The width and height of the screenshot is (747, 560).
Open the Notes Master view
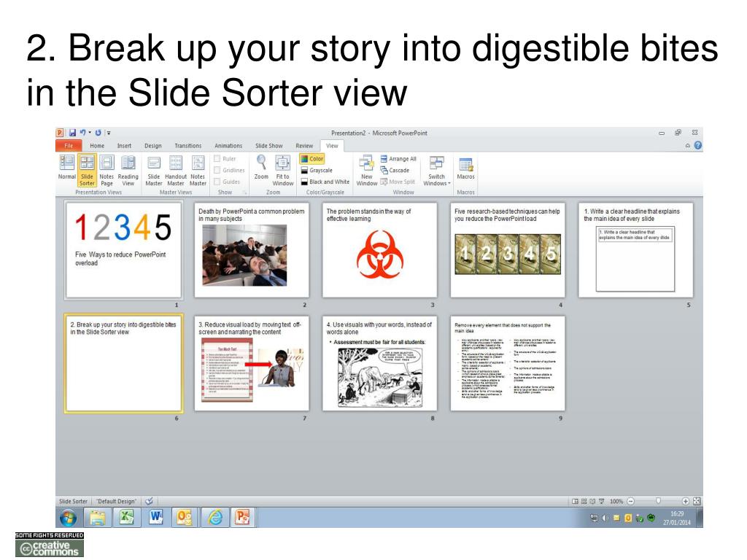point(198,170)
